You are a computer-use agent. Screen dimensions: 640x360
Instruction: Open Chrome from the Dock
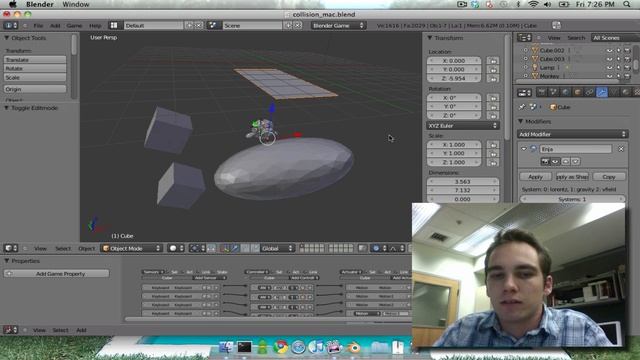coord(280,347)
